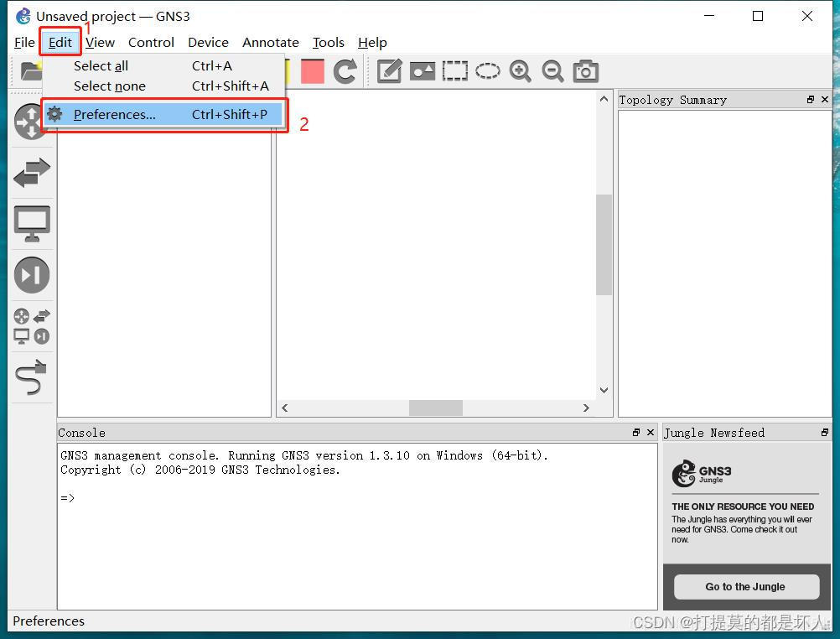Open the File menu
Viewport: 840px width, 639px height.
[x=24, y=43]
